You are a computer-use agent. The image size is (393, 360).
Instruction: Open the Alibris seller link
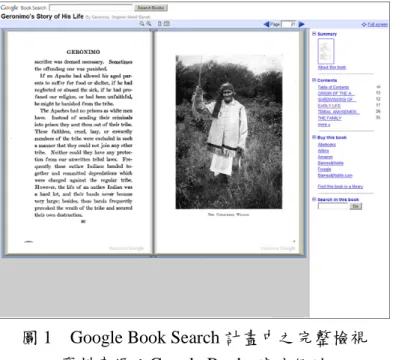pyautogui.click(x=323, y=151)
